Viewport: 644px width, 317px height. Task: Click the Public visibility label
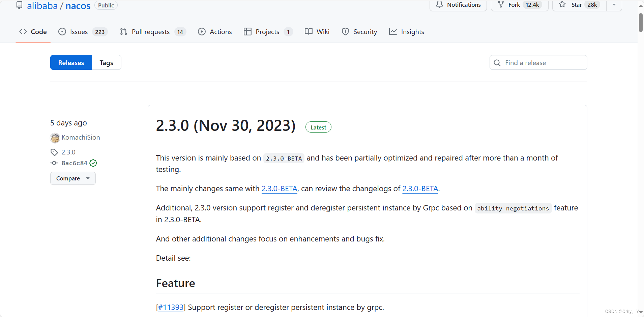[x=106, y=5]
